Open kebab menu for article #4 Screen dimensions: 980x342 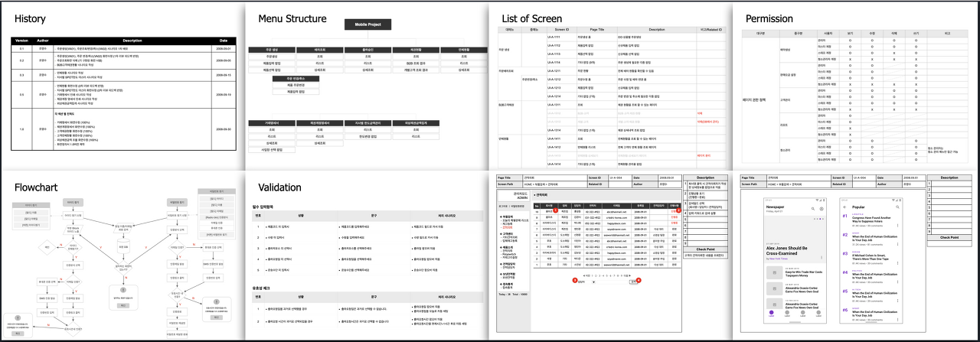pyautogui.click(x=897, y=282)
